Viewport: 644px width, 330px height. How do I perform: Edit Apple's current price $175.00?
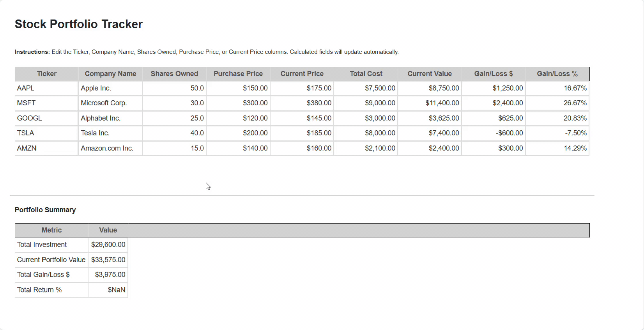[x=302, y=88]
